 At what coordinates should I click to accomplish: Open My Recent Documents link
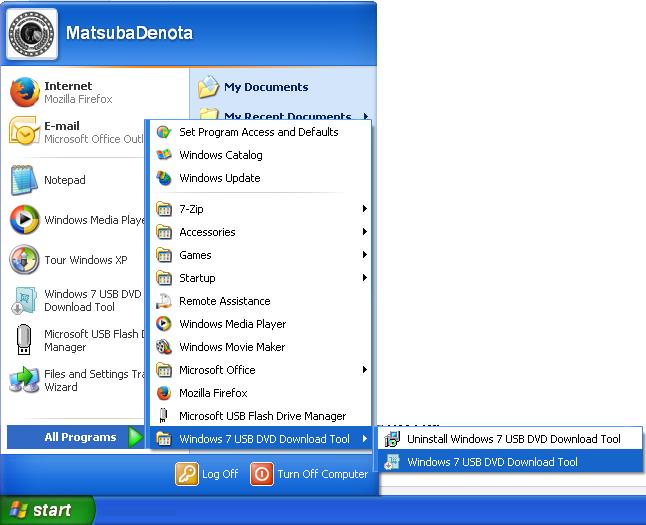288,116
